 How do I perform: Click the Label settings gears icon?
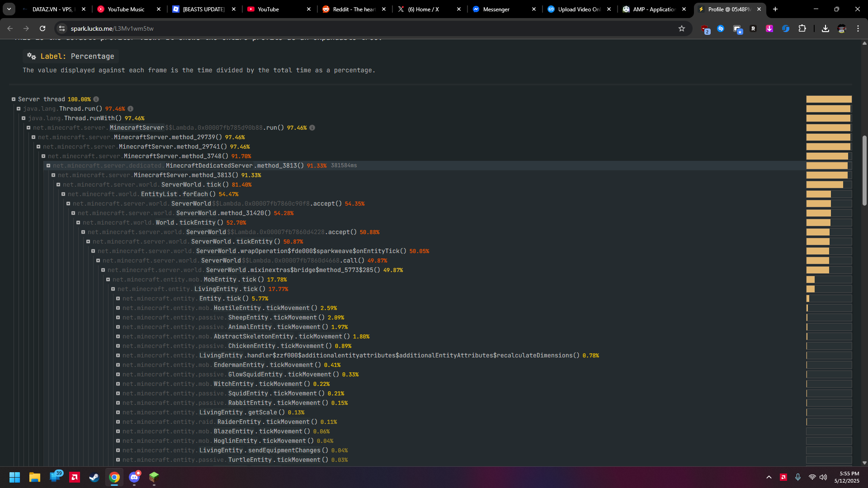tap(31, 56)
